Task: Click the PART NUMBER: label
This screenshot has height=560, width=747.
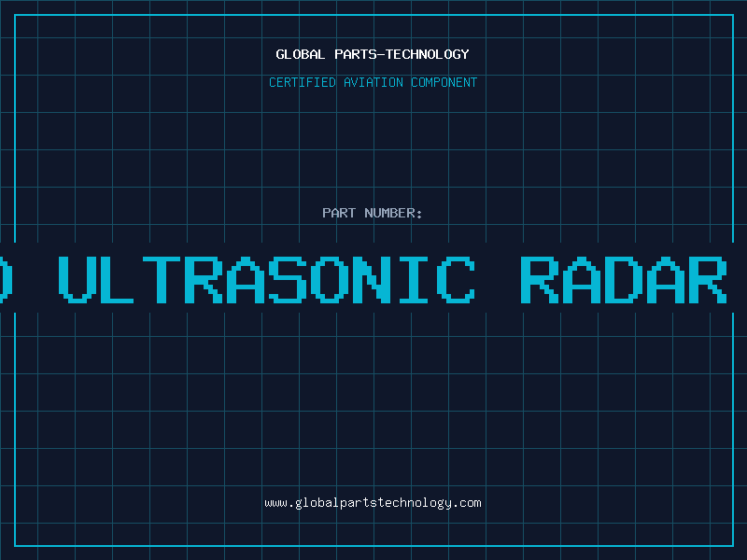Action: tap(373, 213)
